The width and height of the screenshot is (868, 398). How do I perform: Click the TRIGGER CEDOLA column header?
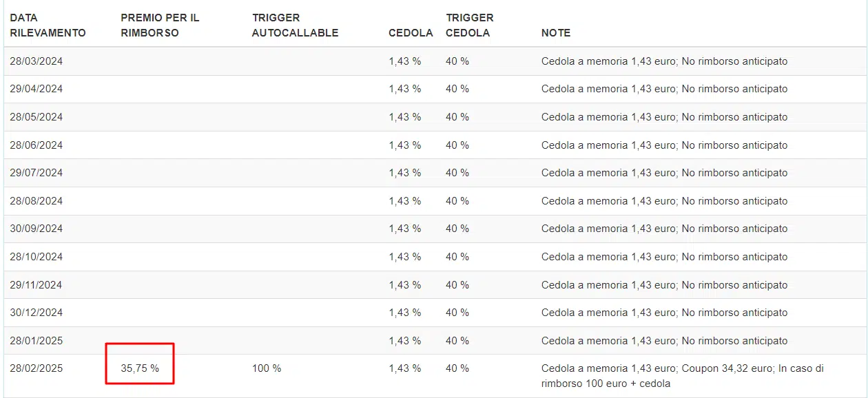tap(469, 25)
